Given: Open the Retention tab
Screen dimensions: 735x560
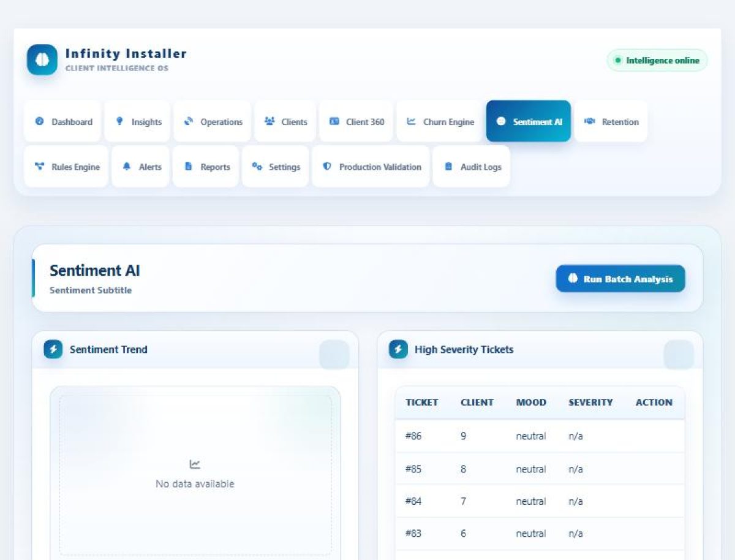Looking at the screenshot, I should (x=611, y=121).
